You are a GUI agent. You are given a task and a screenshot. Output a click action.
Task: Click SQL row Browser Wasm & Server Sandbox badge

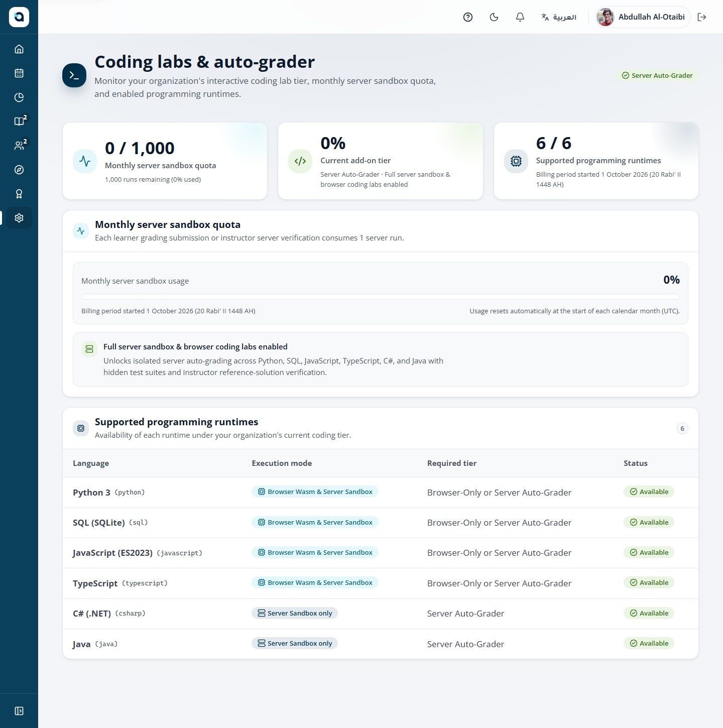coord(315,522)
